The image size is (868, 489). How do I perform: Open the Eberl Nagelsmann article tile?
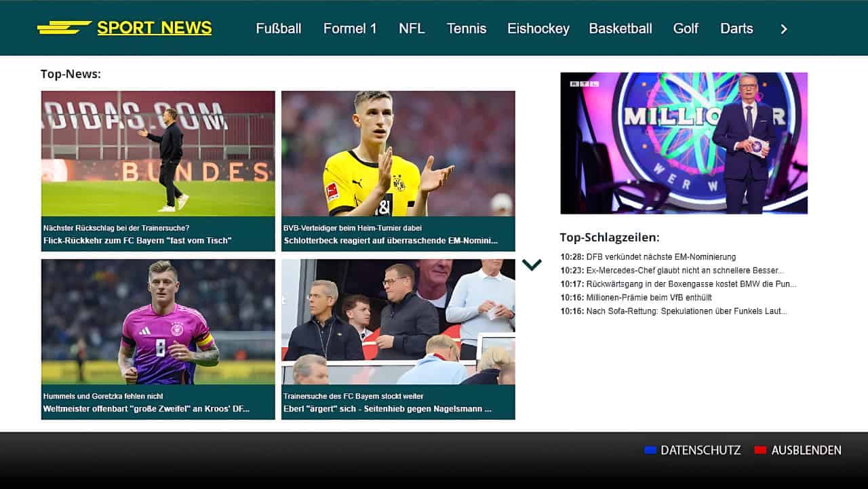point(398,339)
